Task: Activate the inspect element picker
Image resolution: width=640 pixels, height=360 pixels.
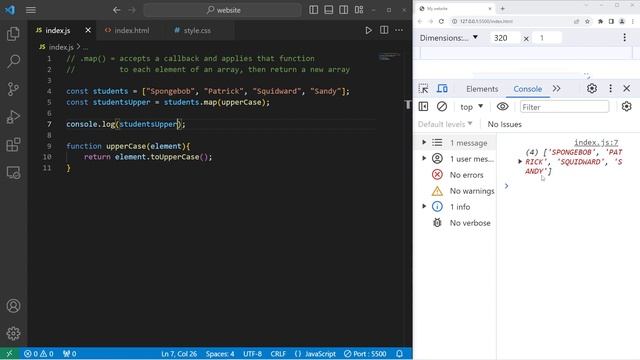Action: [423, 89]
